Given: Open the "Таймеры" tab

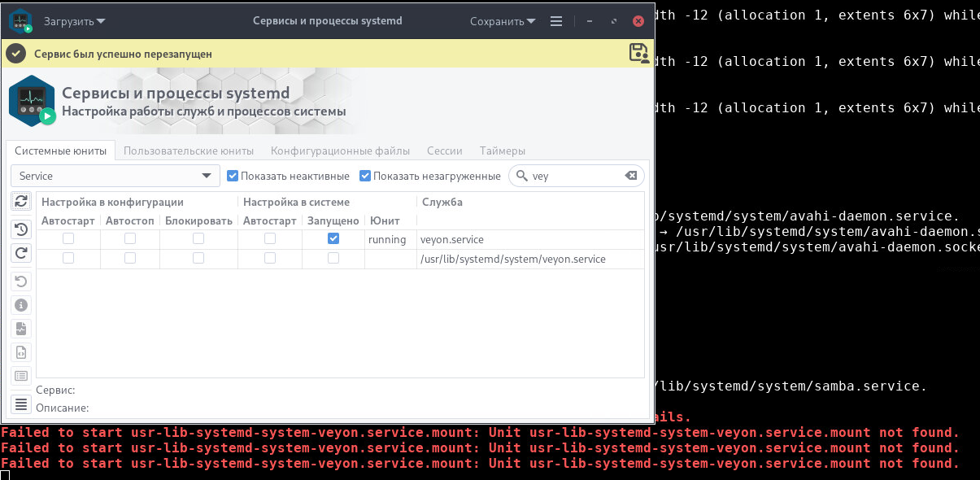Looking at the screenshot, I should (x=502, y=151).
